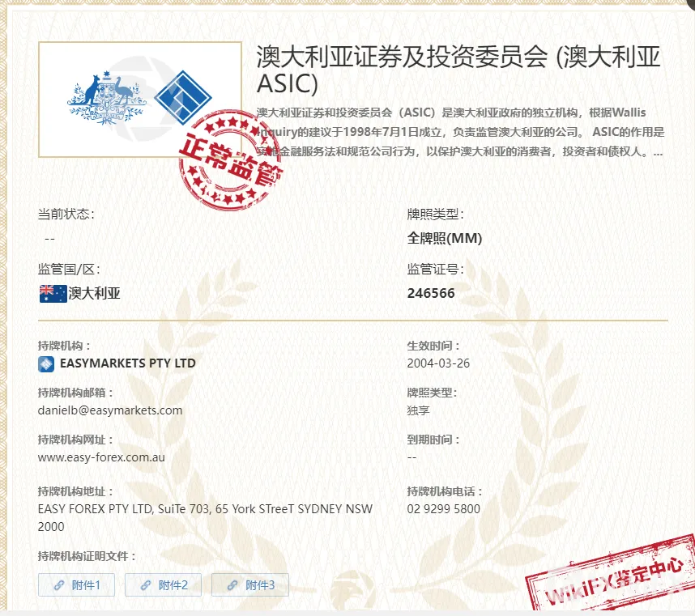Open attachment 附件2

tap(163, 585)
